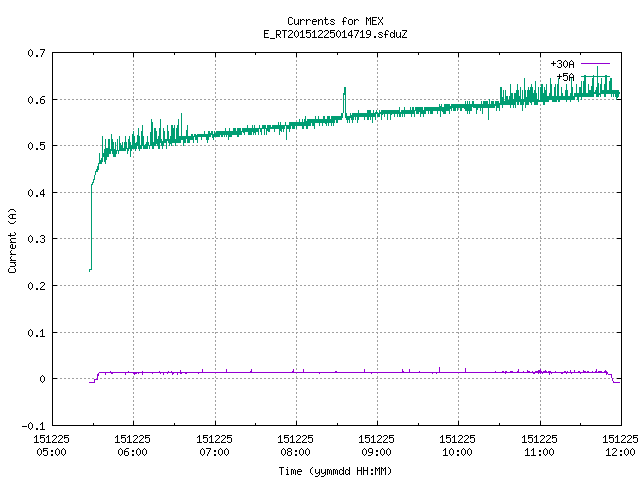The height and width of the screenshot is (480, 640).
Task: Click the y-axis value 0.1
Action: (x=36, y=333)
